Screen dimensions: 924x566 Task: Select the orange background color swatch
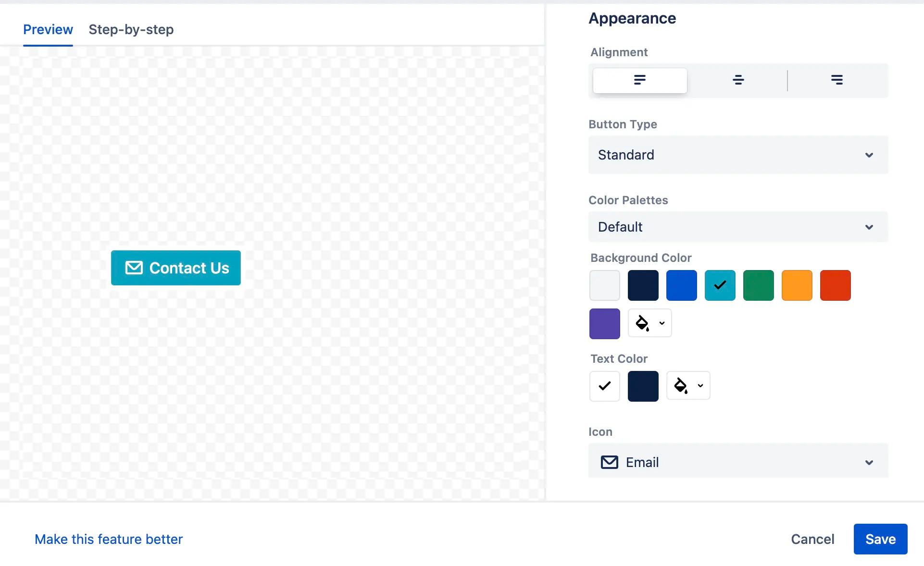(x=797, y=285)
